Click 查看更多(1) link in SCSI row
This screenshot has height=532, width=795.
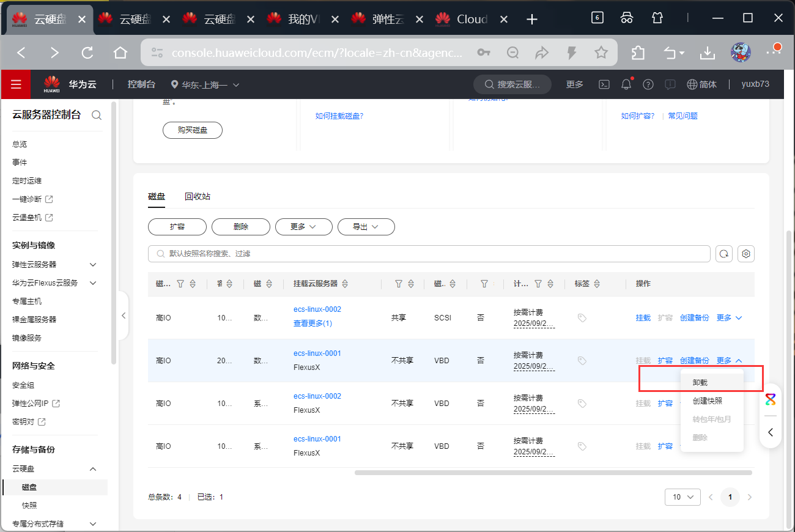(x=312, y=323)
